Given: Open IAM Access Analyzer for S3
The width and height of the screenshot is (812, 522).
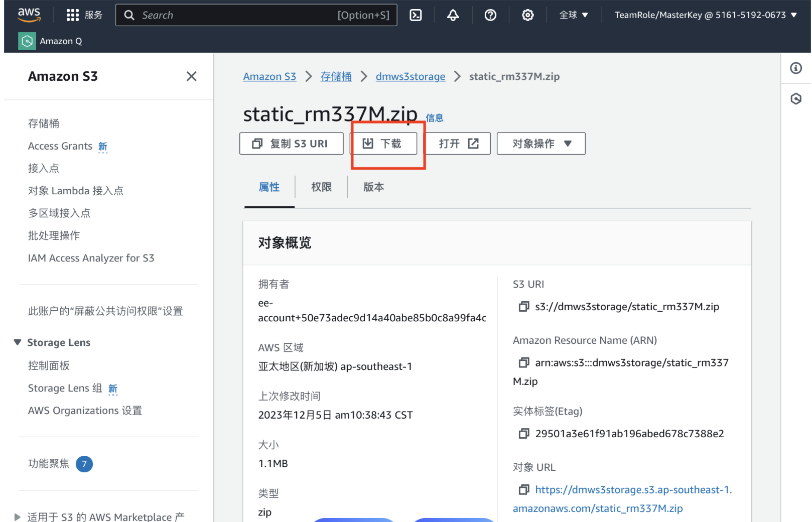Looking at the screenshot, I should point(91,258).
